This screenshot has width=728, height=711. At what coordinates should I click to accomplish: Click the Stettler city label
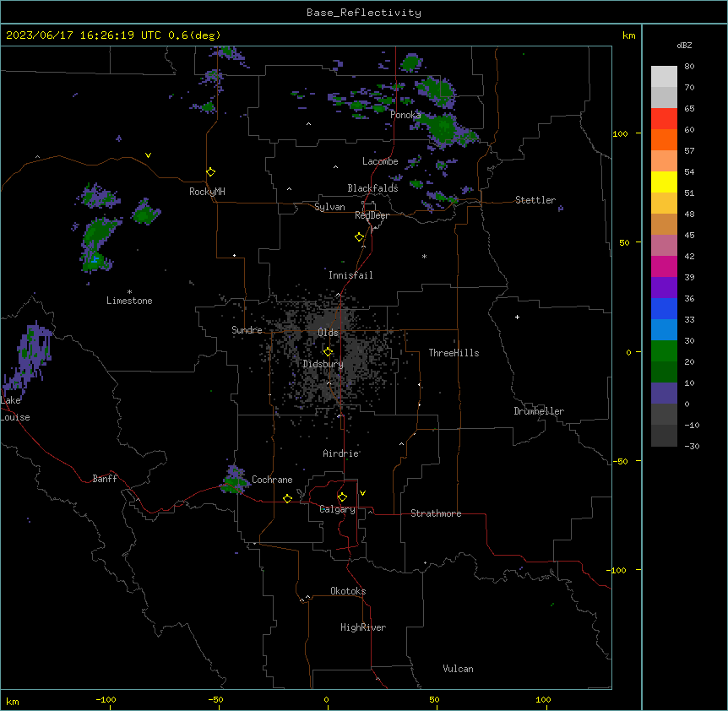pyautogui.click(x=535, y=200)
